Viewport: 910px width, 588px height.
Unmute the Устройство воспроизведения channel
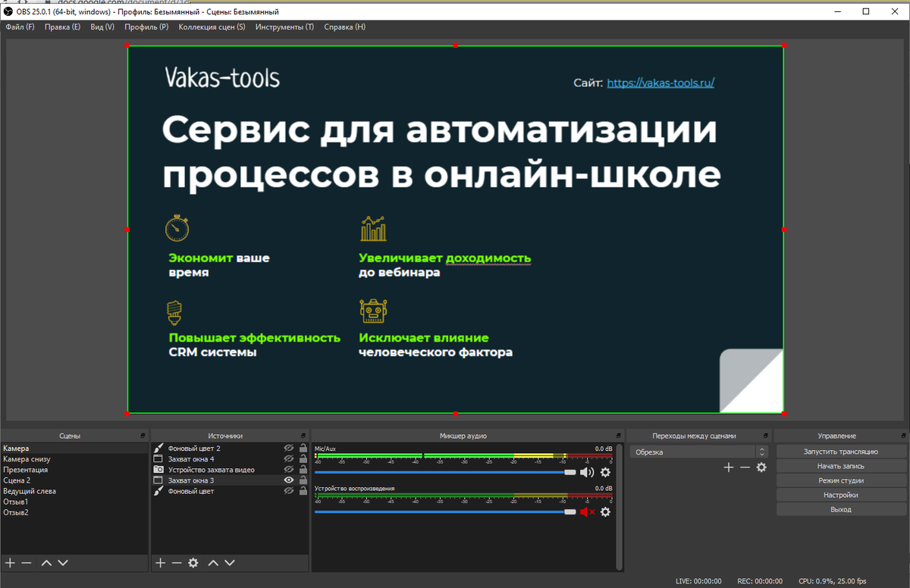[x=587, y=512]
